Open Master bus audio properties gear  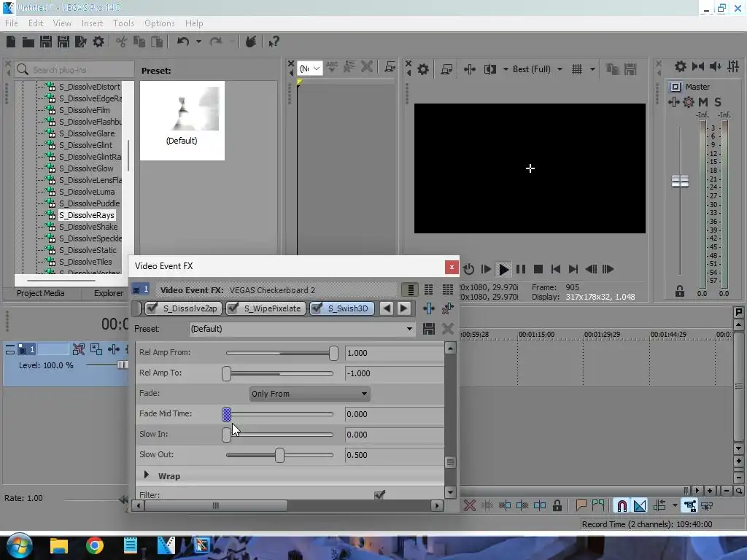coord(681,66)
